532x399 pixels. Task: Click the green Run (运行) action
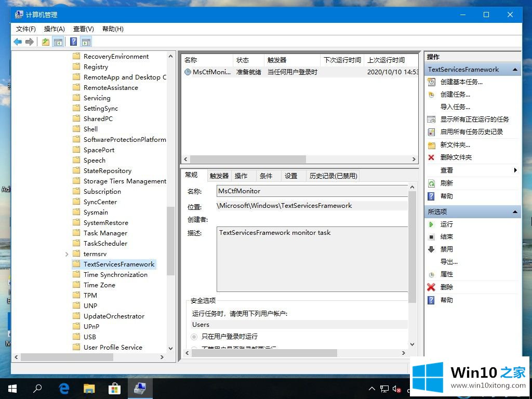pos(446,224)
